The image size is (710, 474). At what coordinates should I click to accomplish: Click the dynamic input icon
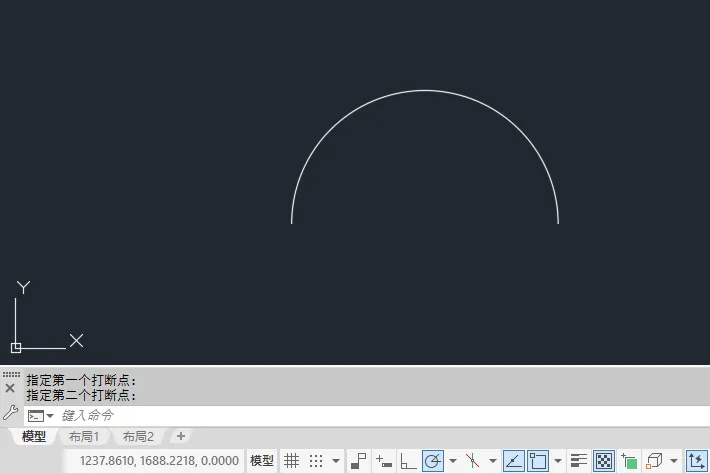click(384, 461)
